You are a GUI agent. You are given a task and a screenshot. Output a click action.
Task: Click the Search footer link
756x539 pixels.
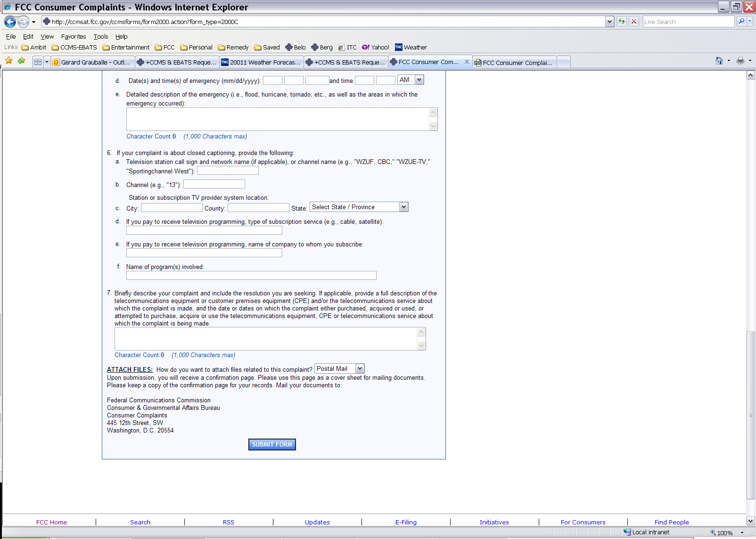[140, 522]
